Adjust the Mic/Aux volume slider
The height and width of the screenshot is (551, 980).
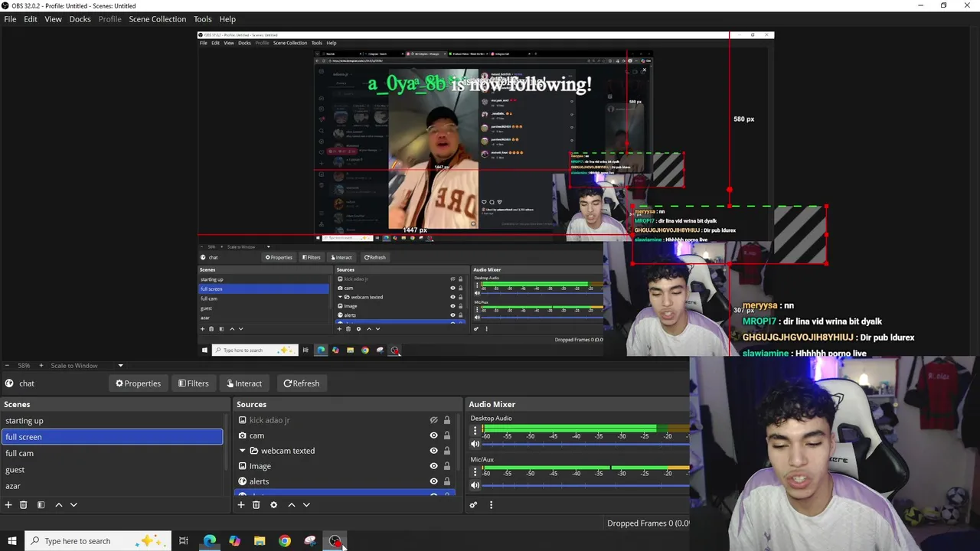coord(586,485)
